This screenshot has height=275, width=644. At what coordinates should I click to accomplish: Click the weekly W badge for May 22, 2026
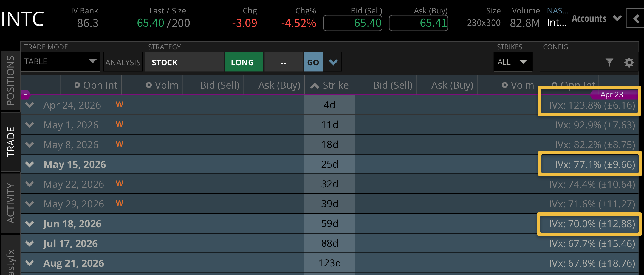point(119,184)
